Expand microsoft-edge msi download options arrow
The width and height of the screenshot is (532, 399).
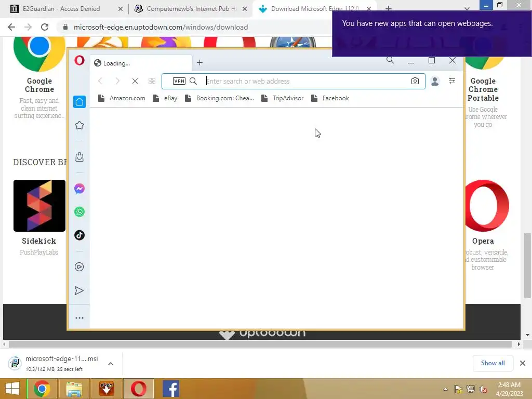tap(111, 364)
